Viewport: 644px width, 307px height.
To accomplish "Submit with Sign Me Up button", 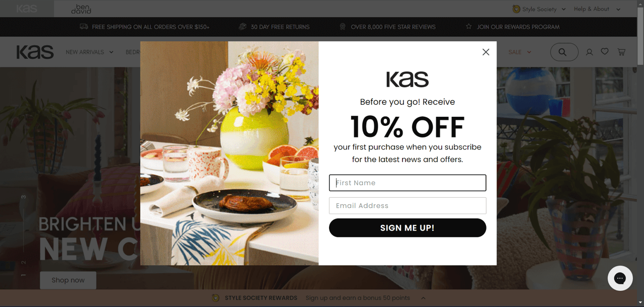I will click(x=408, y=227).
